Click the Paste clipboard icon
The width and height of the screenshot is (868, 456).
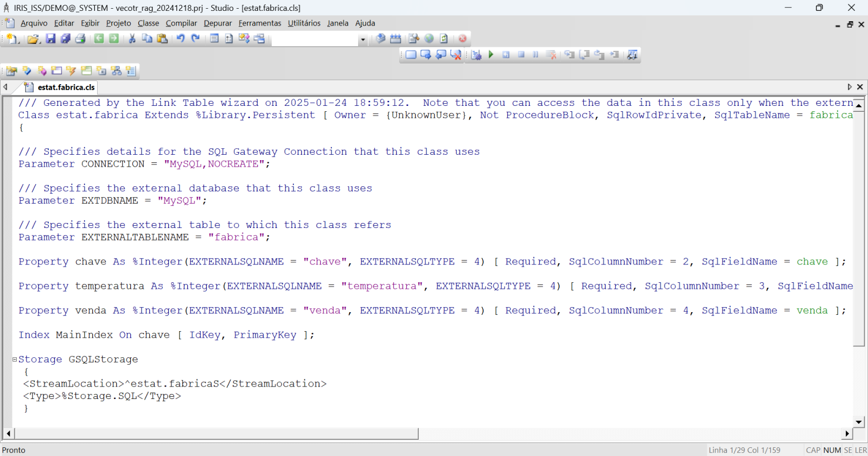coord(162,39)
